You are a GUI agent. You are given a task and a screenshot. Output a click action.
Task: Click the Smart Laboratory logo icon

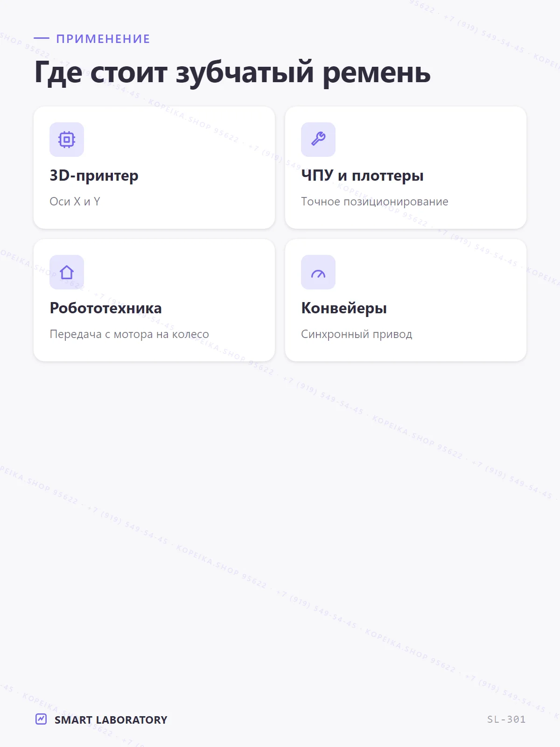[41, 719]
